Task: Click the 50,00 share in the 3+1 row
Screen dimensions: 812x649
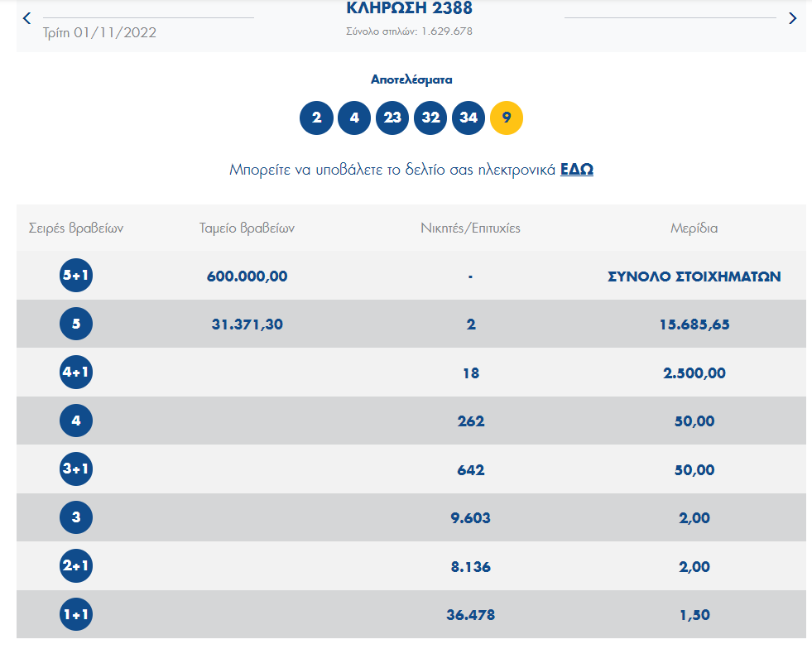Action: coord(694,470)
